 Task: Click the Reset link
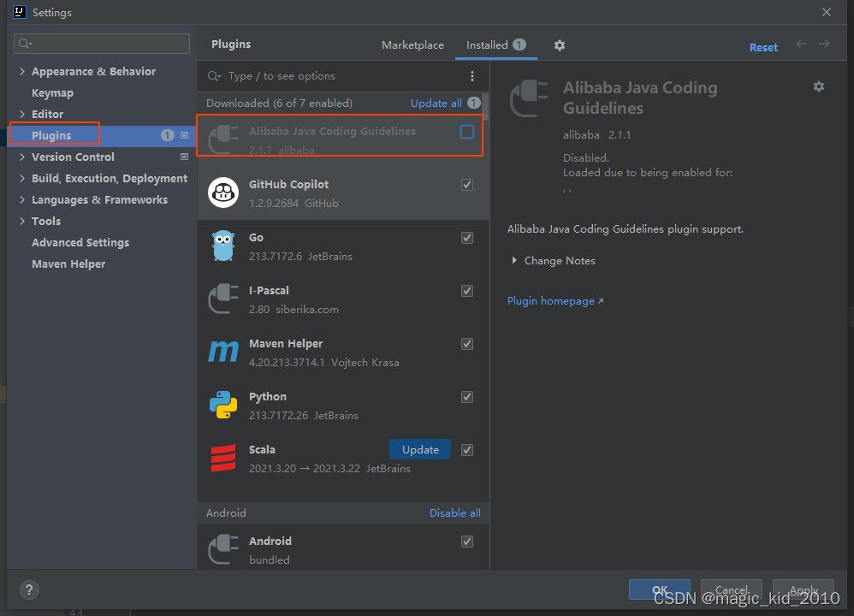[x=763, y=47]
